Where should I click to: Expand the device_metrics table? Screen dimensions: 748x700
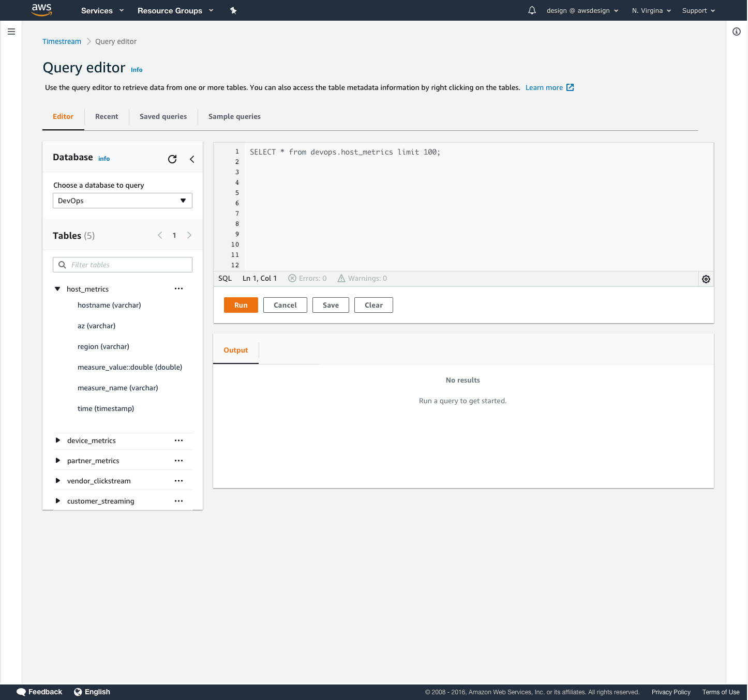point(58,440)
